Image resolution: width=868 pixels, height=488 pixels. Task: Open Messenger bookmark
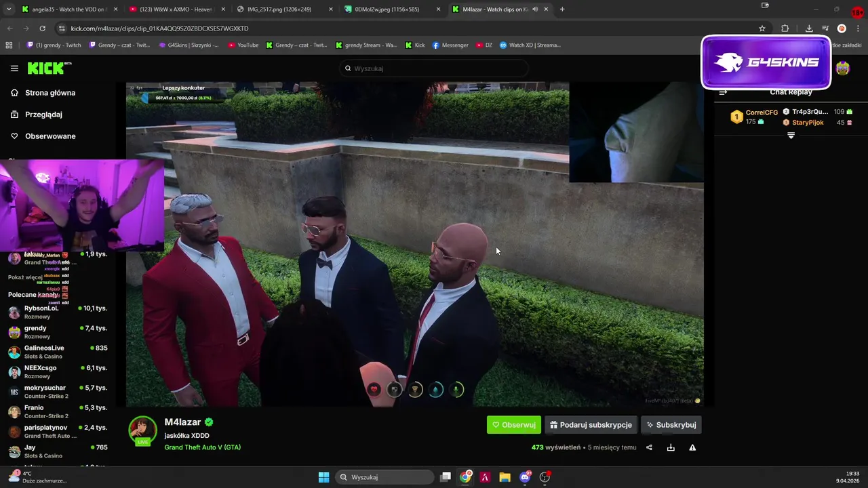pos(450,45)
